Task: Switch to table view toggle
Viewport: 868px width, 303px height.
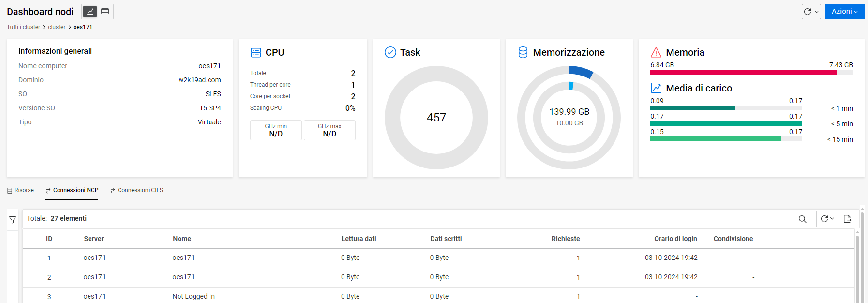Action: click(105, 12)
